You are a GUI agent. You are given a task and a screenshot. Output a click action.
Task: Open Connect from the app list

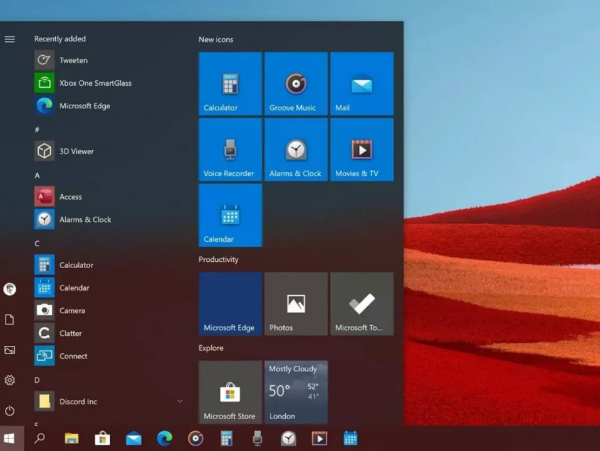(x=109, y=356)
